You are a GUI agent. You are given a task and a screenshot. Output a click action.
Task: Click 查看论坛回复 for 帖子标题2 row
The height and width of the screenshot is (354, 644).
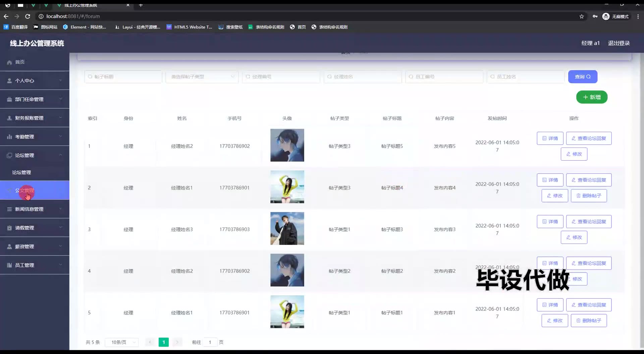589,263
